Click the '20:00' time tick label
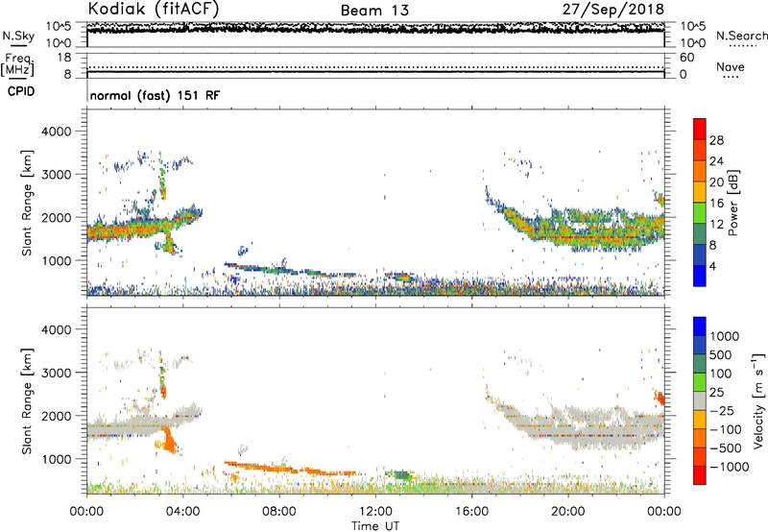 pyautogui.click(x=568, y=512)
